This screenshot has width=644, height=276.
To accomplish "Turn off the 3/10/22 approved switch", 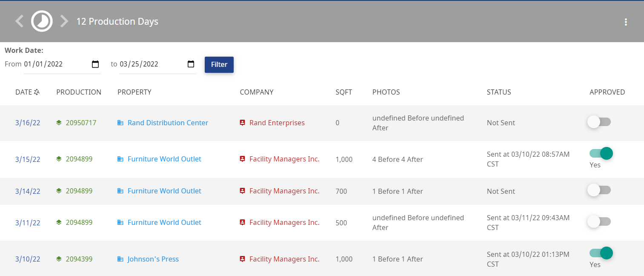I will [x=601, y=253].
